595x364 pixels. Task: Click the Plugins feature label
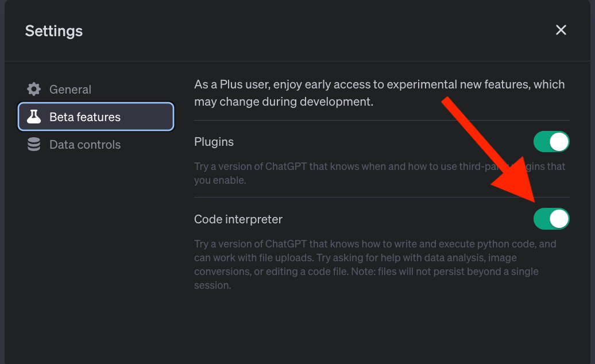click(x=214, y=141)
